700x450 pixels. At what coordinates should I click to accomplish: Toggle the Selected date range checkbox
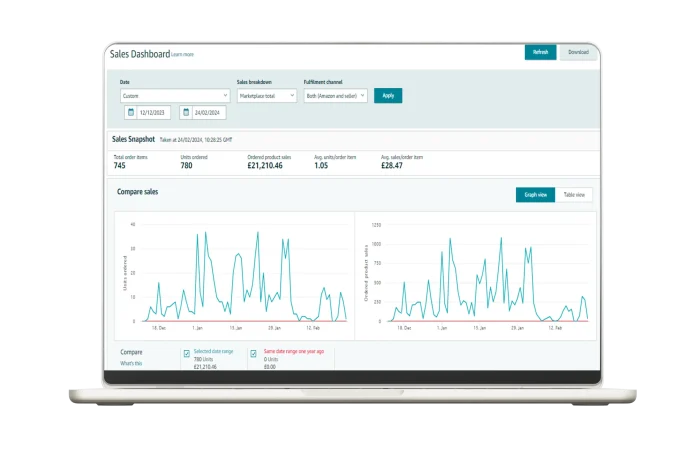[x=187, y=353]
